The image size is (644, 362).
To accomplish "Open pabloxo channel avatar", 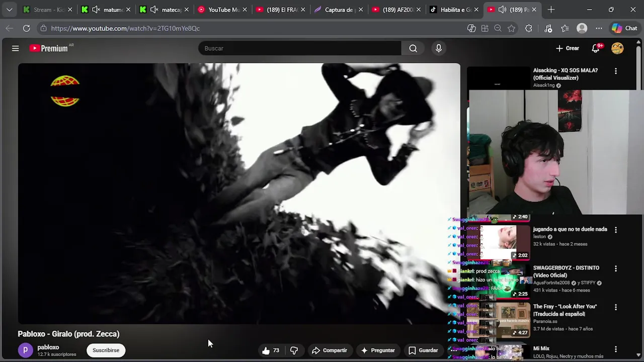I will coord(25,350).
